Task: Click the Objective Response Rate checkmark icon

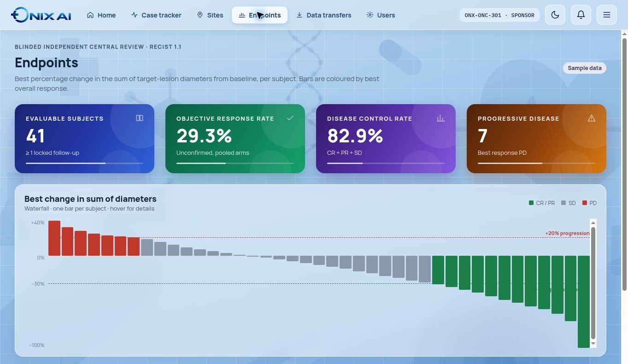Action: coord(290,118)
